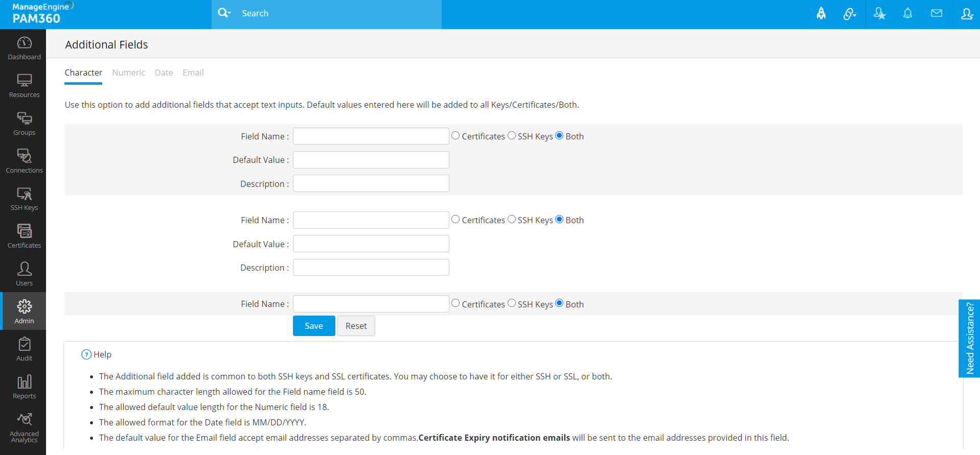
Task: Click the notification bell icon
Action: tap(907, 14)
